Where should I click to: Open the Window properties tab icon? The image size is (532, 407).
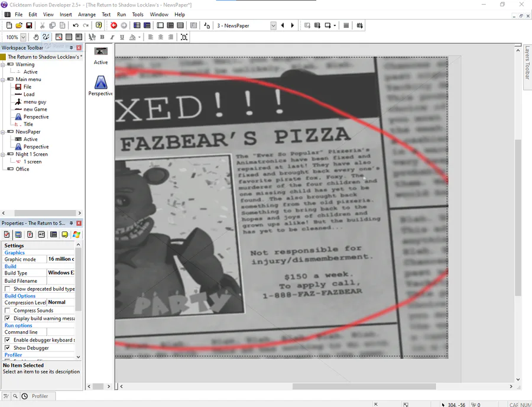(18, 235)
